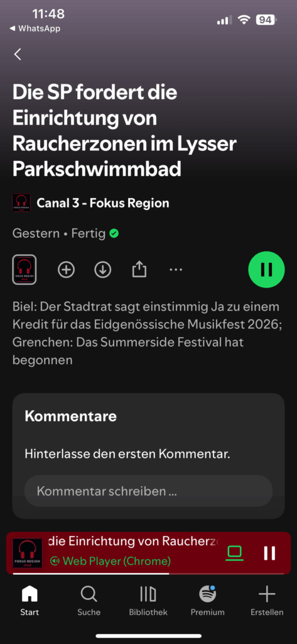Download the episode with the arrow icon
The width and height of the screenshot is (297, 644).
click(102, 270)
